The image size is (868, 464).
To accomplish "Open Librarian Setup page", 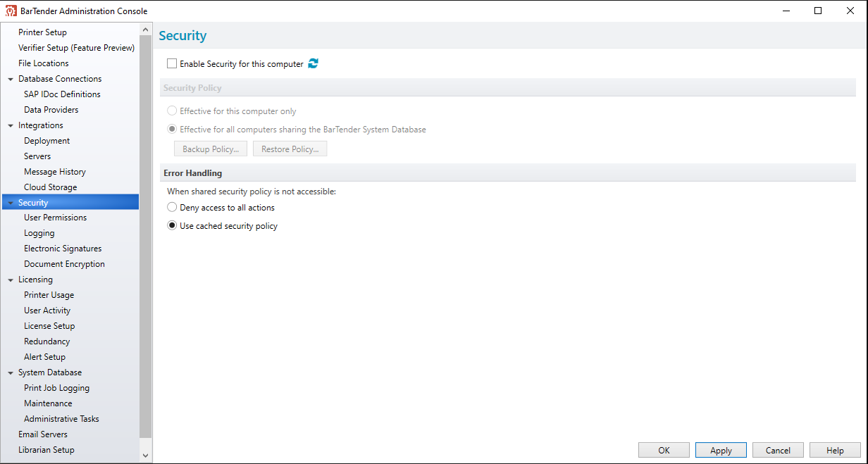I will 46,450.
